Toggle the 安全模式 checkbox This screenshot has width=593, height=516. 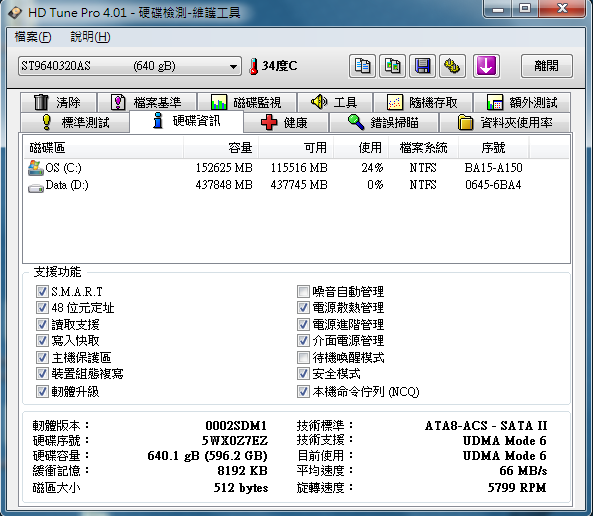[x=303, y=374]
